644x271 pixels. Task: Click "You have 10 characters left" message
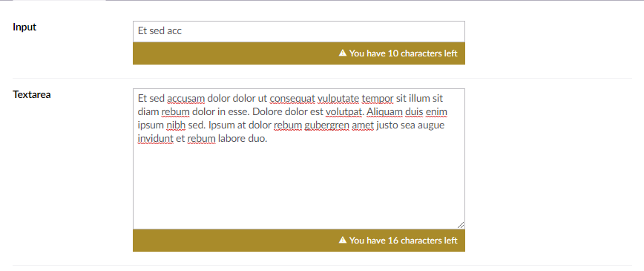point(403,53)
